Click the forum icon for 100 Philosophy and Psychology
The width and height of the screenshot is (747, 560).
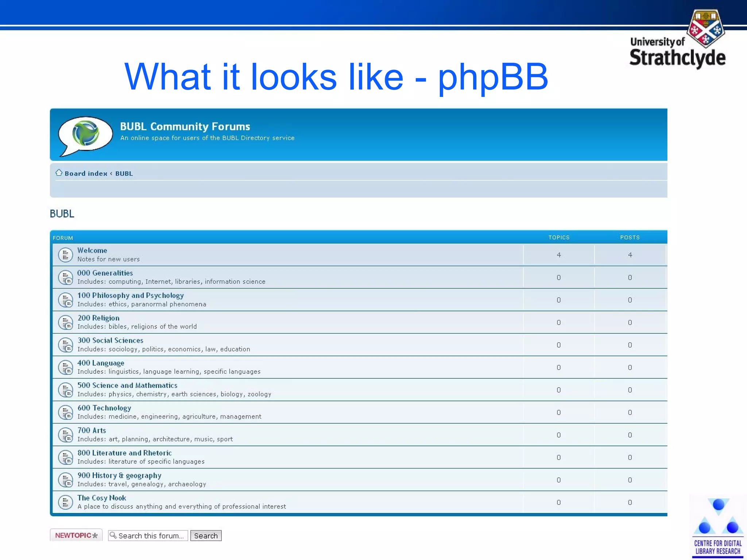65,300
